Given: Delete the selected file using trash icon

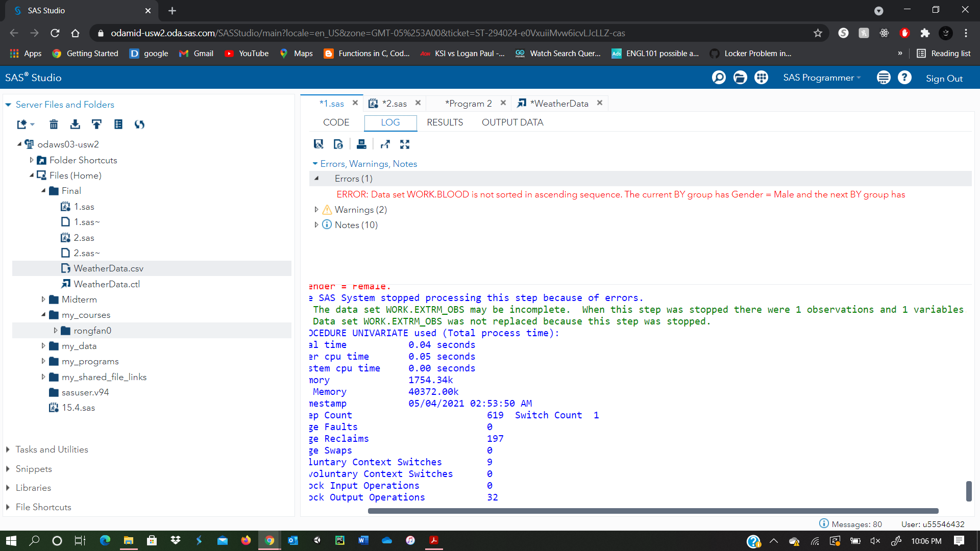Looking at the screenshot, I should [x=54, y=124].
